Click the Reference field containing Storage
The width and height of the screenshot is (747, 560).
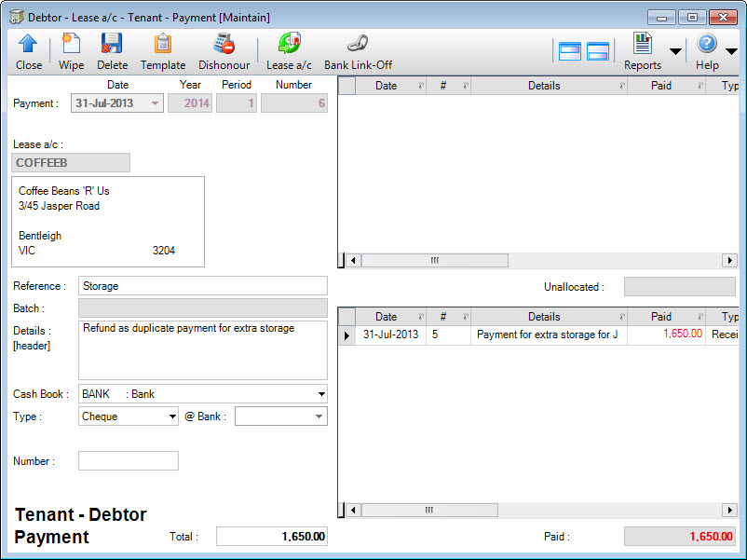(203, 286)
